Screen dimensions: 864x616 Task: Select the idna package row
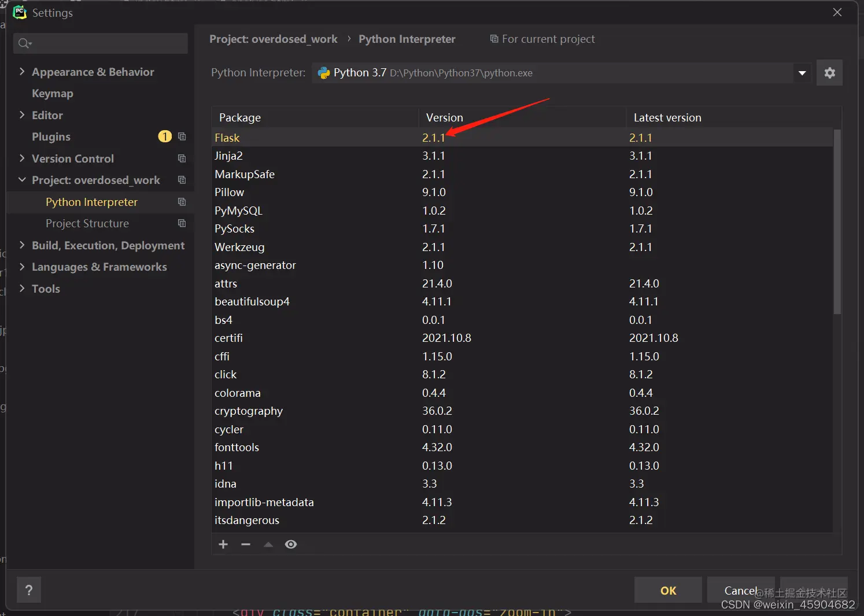click(522, 484)
